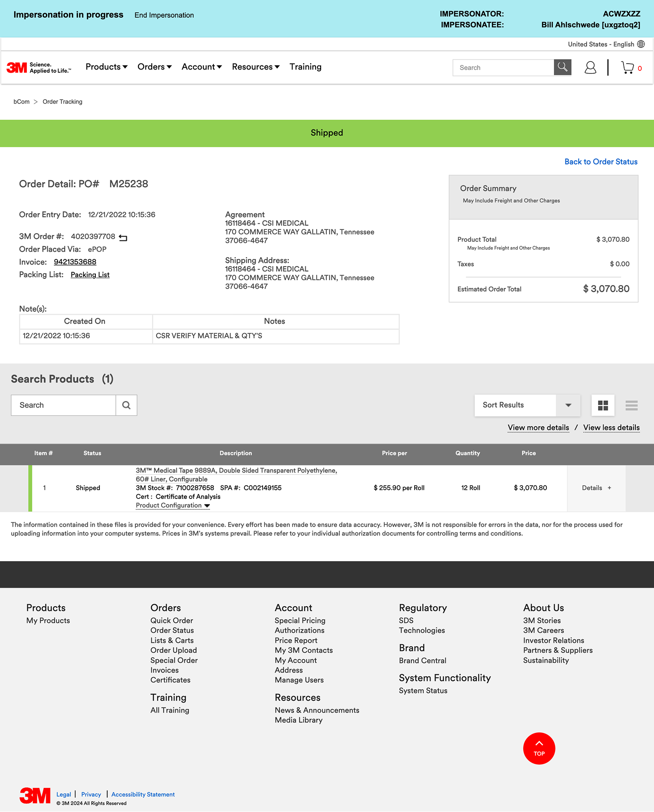Open Order Status footer link
The height and width of the screenshot is (812, 654).
(172, 631)
